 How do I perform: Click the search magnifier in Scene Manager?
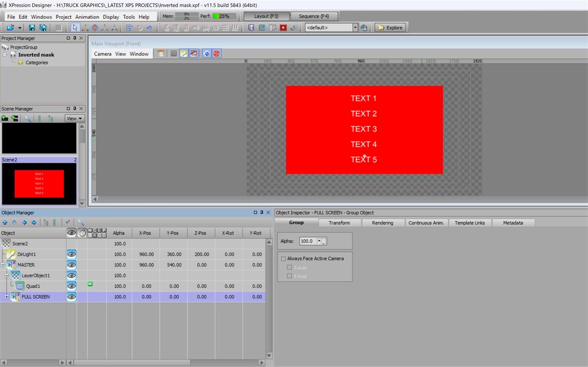click(28, 118)
